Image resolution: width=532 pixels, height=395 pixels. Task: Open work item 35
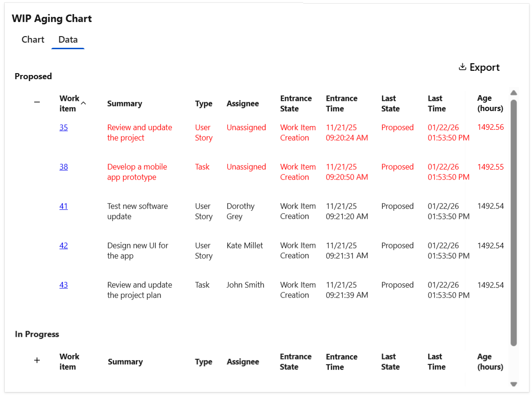click(x=63, y=127)
